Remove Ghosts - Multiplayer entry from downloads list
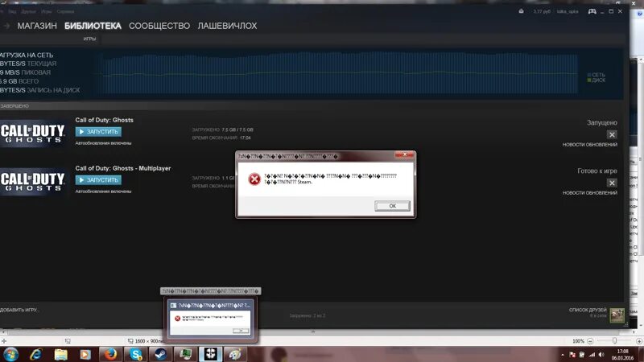Screen dimensions: 644x362 click(612, 183)
